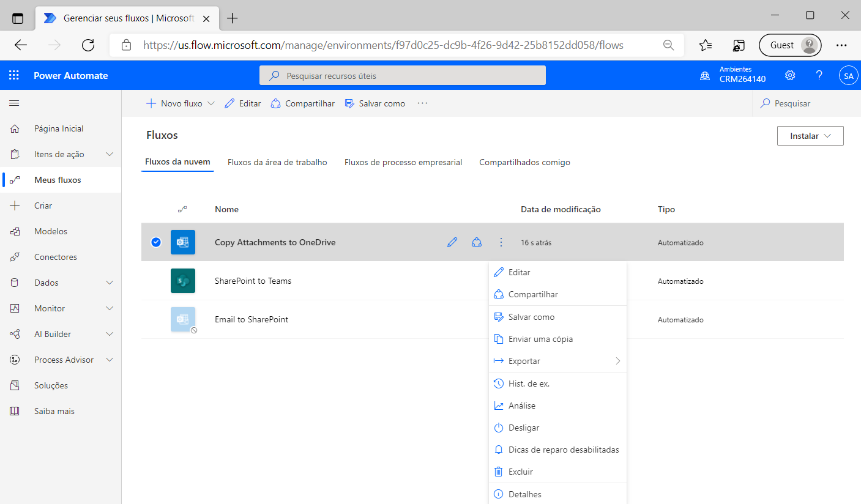The width and height of the screenshot is (861, 504).
Task: Choose Desligar to turn off flow
Action: (558, 428)
